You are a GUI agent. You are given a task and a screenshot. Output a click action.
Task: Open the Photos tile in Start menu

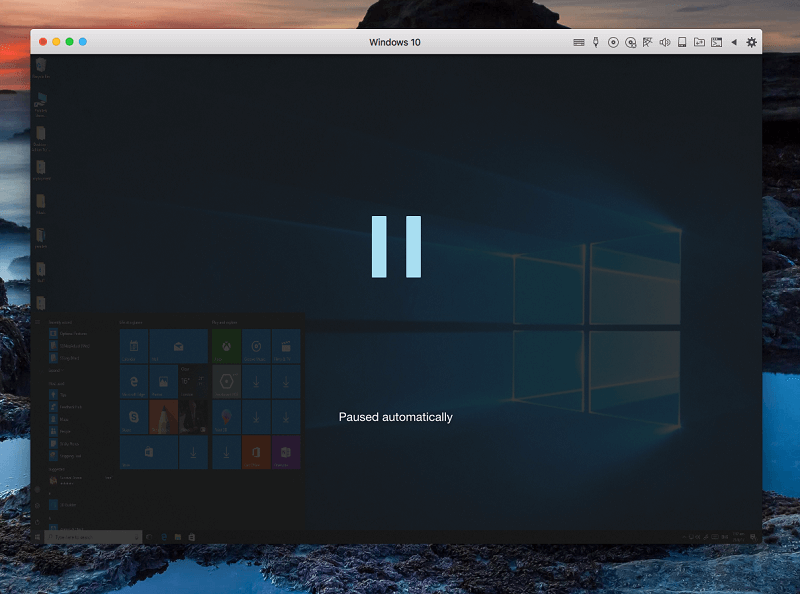(163, 381)
